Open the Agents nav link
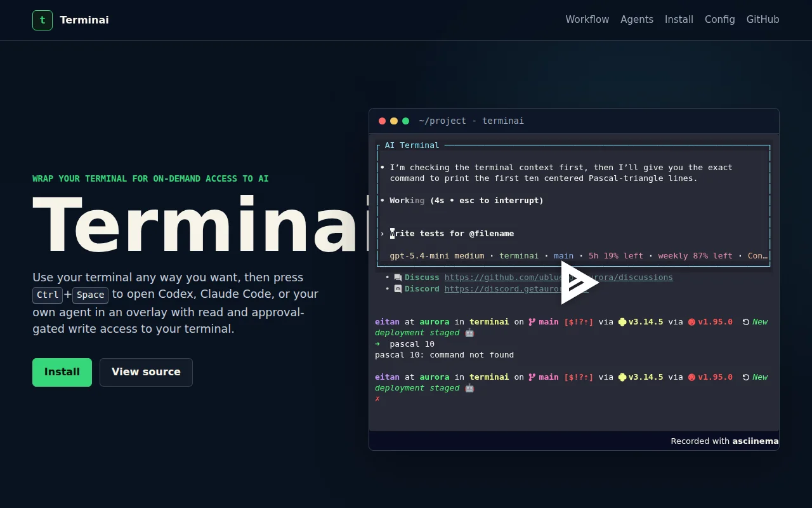This screenshot has width=812, height=508. 637,20
